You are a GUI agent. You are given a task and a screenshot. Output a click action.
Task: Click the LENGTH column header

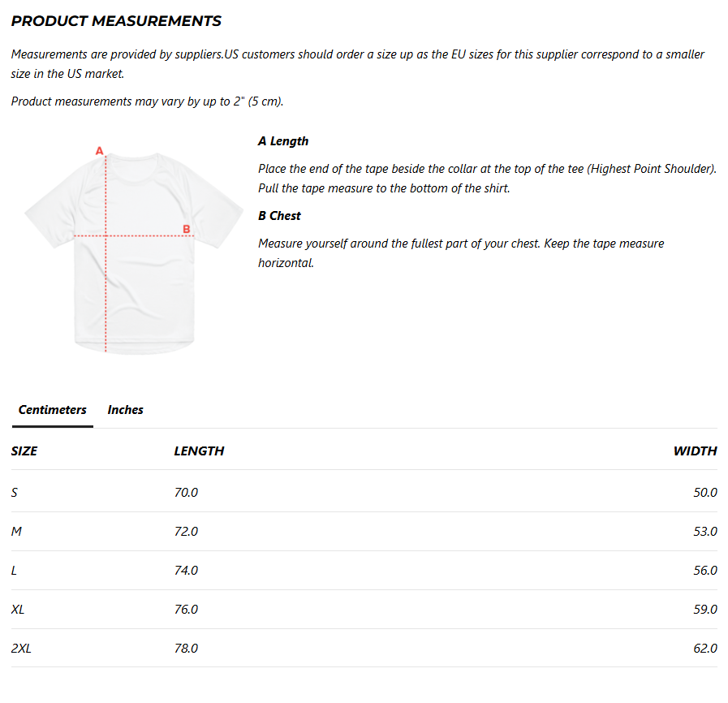click(x=199, y=451)
